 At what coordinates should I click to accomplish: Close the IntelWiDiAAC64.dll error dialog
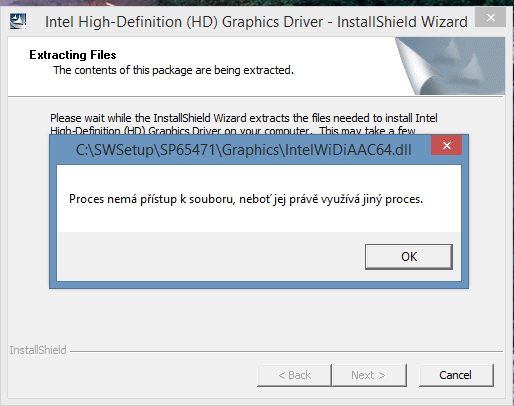pos(447,145)
